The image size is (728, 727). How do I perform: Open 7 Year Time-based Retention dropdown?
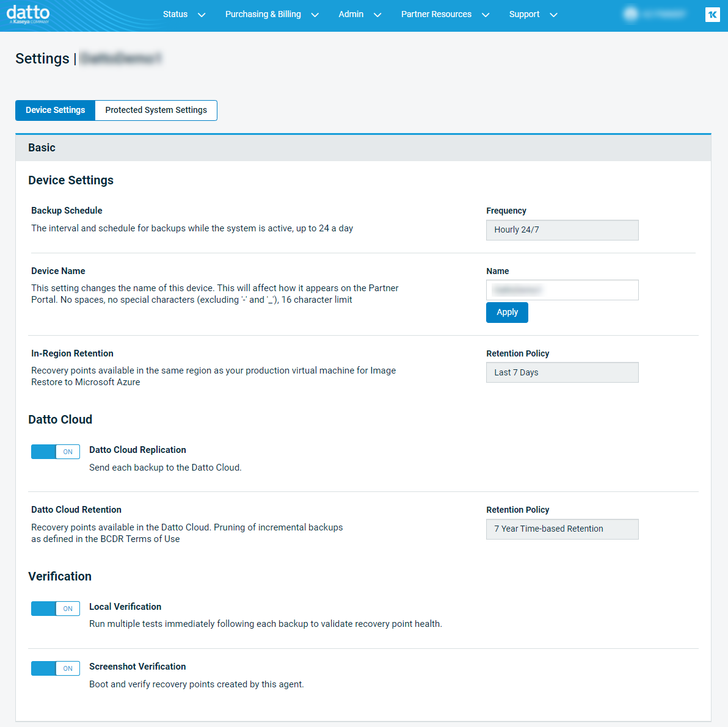coord(562,529)
